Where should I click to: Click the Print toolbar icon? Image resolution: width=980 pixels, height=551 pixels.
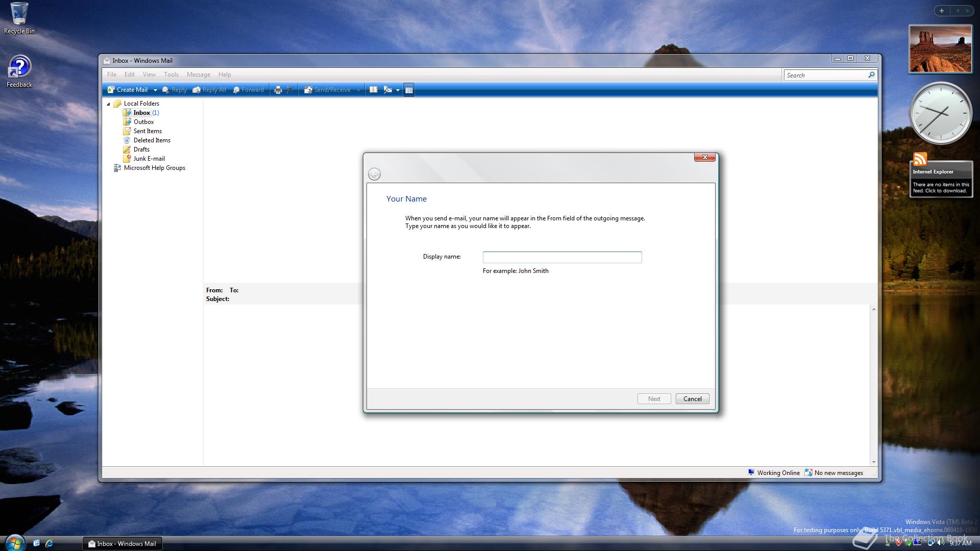pos(278,90)
